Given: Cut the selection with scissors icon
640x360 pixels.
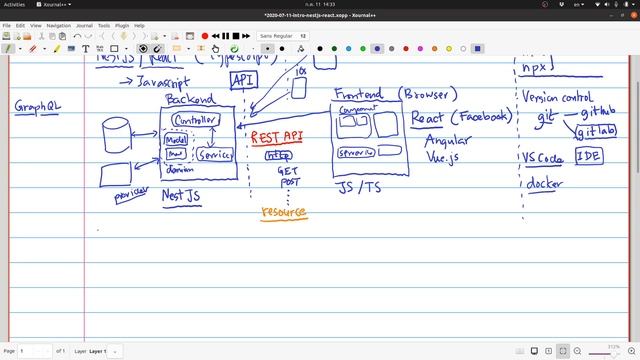Looking at the screenshot, I should [x=42, y=36].
